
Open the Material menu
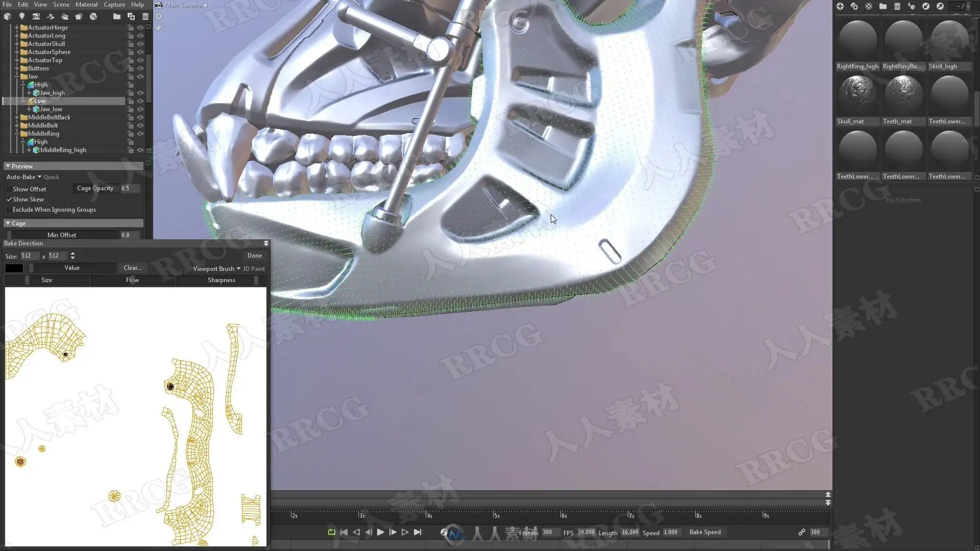86,5
